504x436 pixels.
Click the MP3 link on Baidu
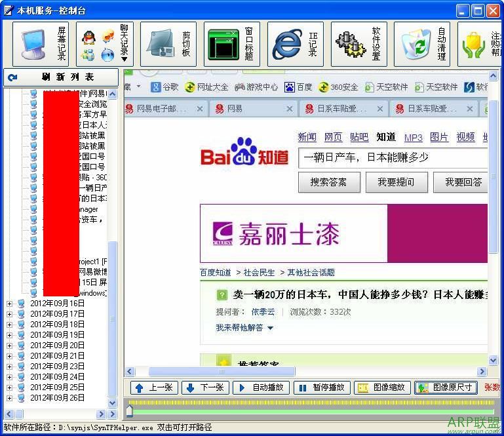413,138
